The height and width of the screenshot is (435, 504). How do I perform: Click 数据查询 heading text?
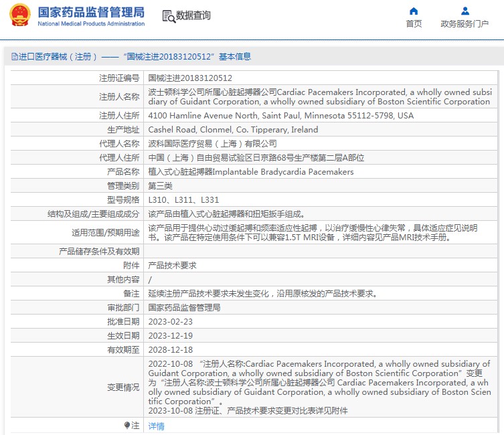tap(193, 15)
